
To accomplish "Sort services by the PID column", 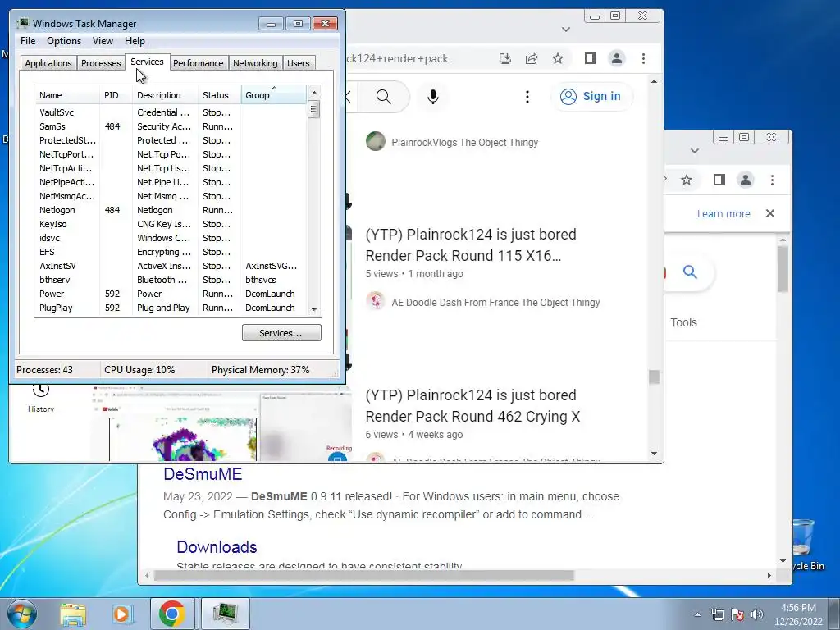I will [116, 95].
